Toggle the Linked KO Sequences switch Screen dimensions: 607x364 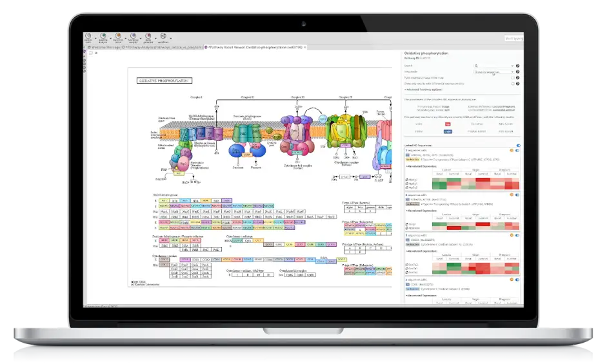518,146
